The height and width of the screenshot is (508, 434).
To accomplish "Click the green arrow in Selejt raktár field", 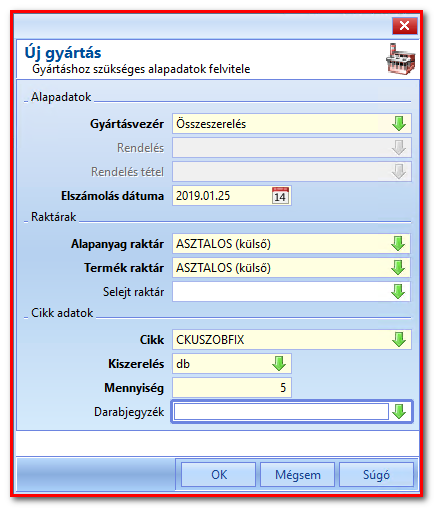I will pos(398,292).
